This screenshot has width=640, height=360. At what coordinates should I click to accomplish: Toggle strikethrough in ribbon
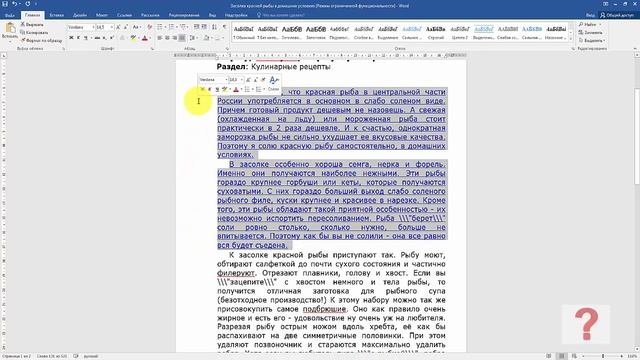(97, 38)
